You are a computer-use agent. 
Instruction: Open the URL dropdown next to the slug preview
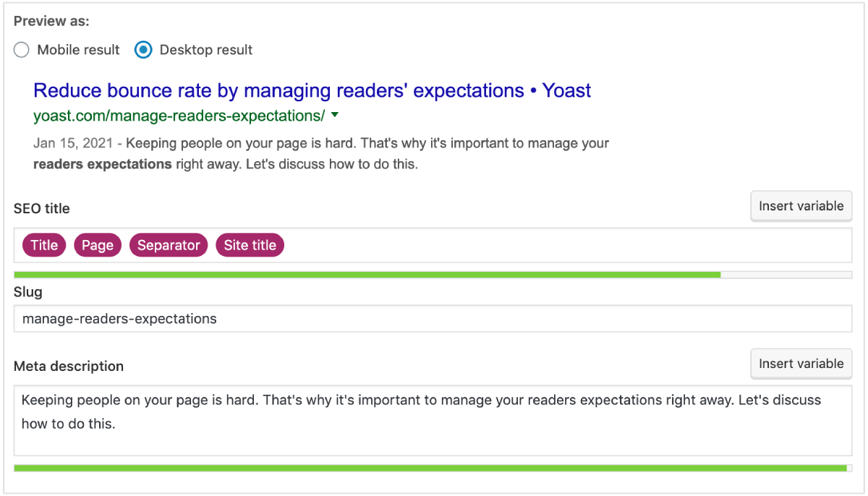click(x=335, y=114)
